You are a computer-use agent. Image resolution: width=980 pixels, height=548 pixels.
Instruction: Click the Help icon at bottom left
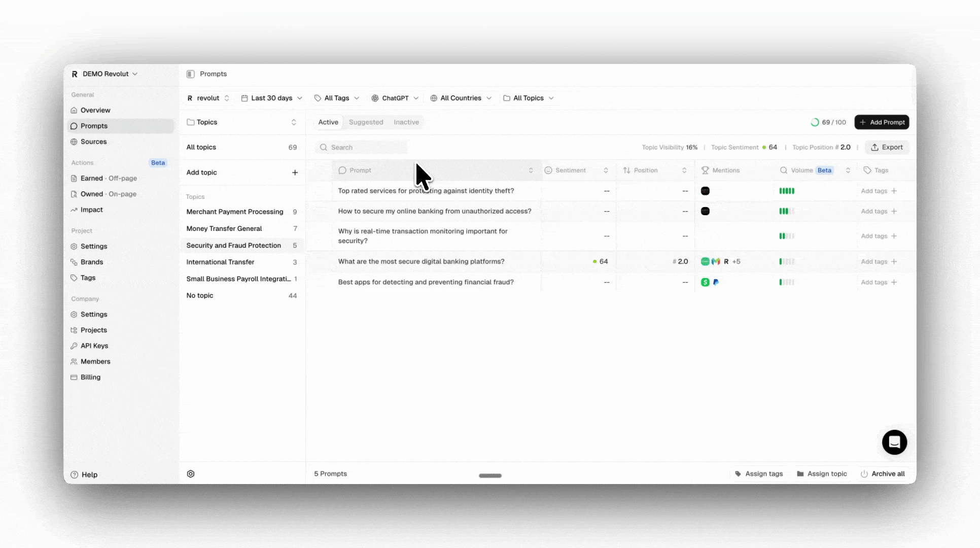(75, 475)
